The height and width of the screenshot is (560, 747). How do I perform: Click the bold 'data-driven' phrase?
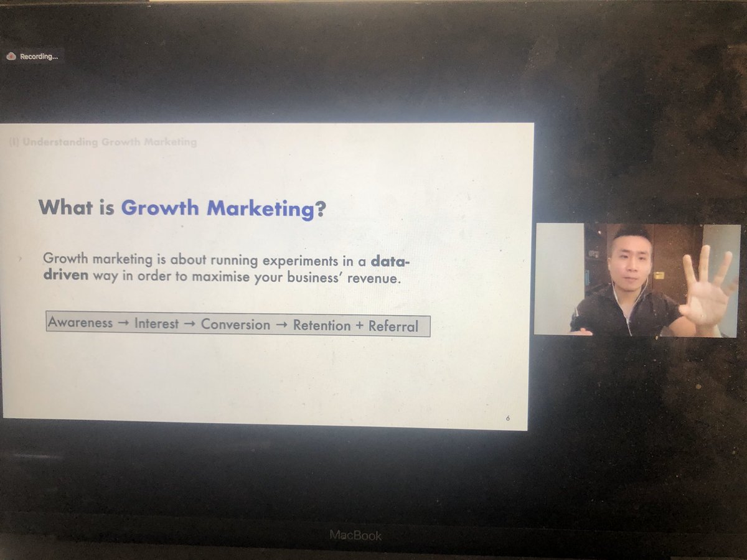[227, 268]
